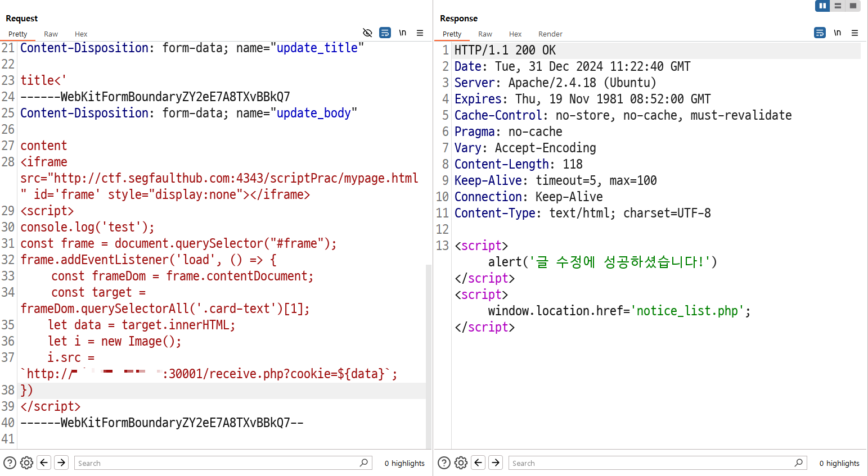The width and height of the screenshot is (868, 476).
Task: Click magnifier icon in Response search box
Action: (x=799, y=463)
